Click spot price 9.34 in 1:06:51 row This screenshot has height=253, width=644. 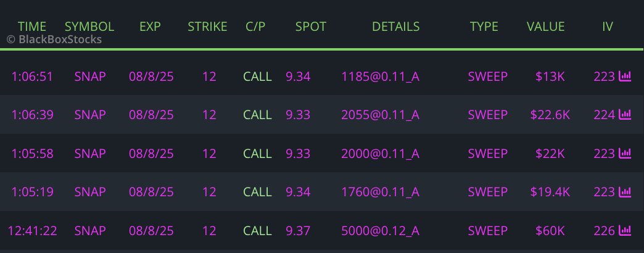[x=298, y=77]
